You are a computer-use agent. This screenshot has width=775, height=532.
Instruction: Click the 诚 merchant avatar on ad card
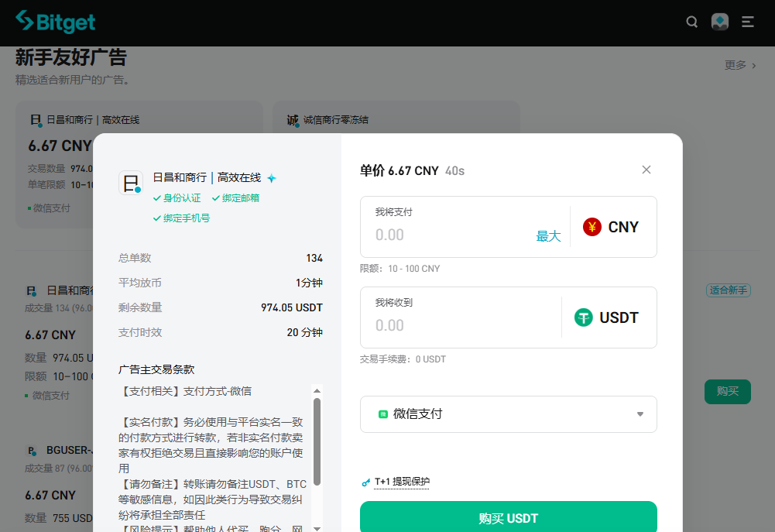coord(293,120)
